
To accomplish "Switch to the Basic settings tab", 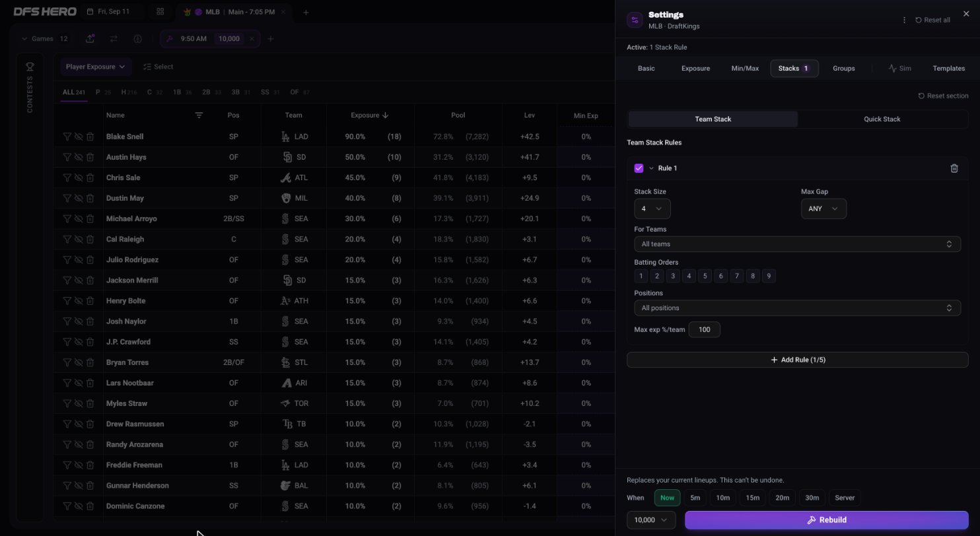I will (x=646, y=69).
